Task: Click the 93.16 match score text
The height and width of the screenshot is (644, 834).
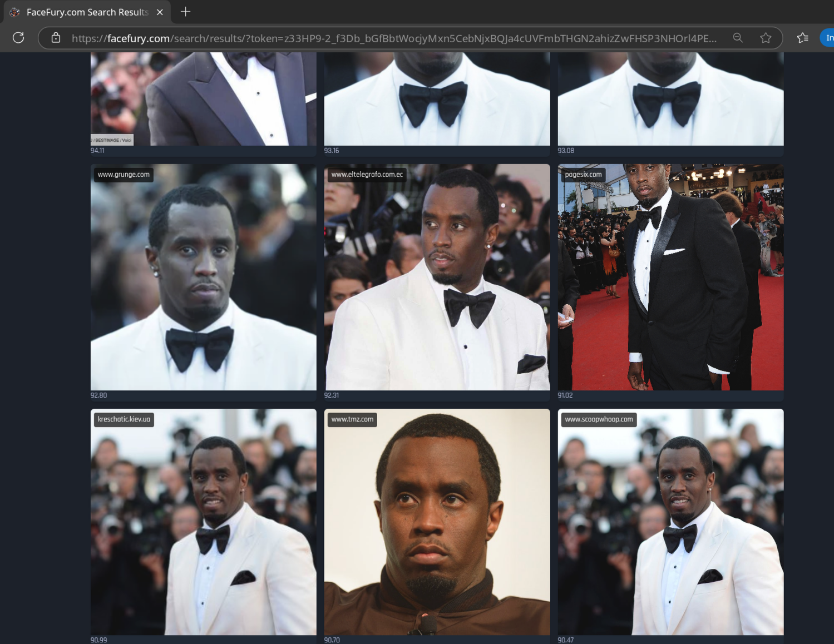Action: click(332, 151)
